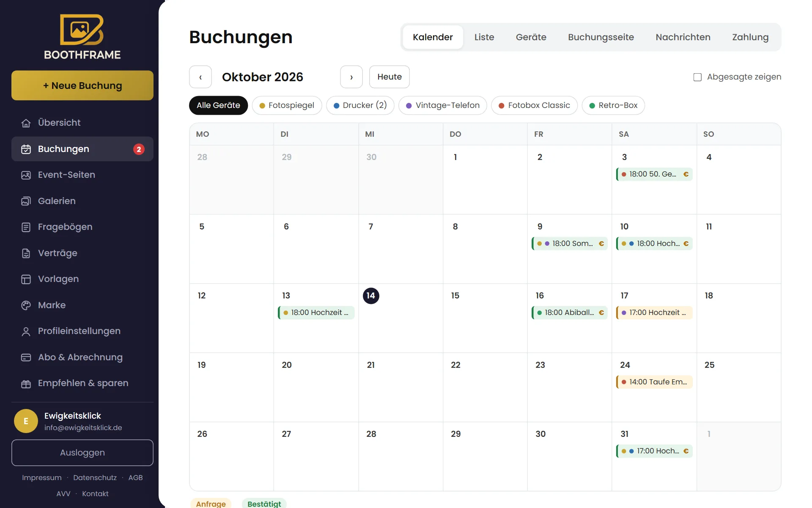Click the red notification badge showing 2
This screenshot has width=812, height=508.
pyautogui.click(x=139, y=149)
